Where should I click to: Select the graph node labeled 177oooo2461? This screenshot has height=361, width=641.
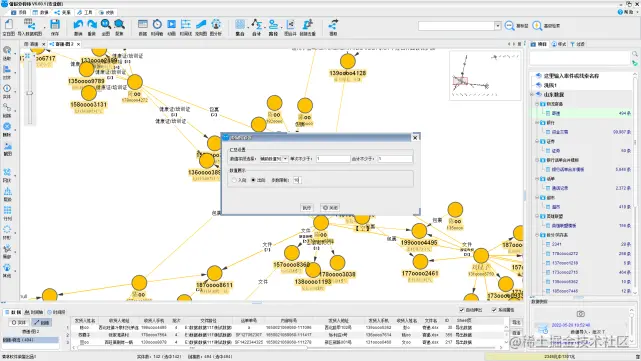point(420,262)
